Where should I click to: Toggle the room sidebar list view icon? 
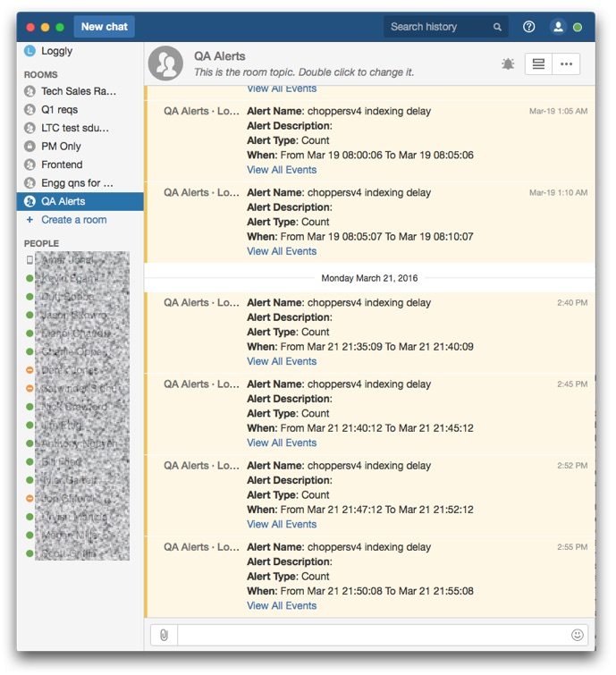tap(538, 64)
